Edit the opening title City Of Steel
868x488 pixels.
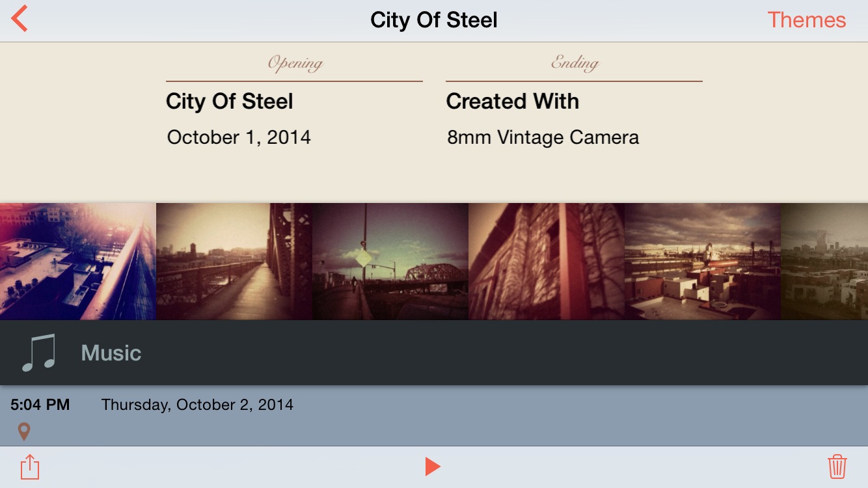click(229, 102)
